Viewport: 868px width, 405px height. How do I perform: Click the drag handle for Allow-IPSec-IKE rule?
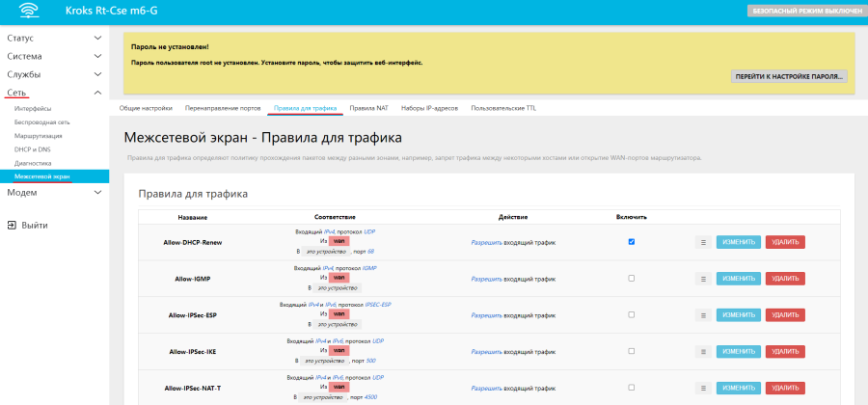click(x=703, y=351)
